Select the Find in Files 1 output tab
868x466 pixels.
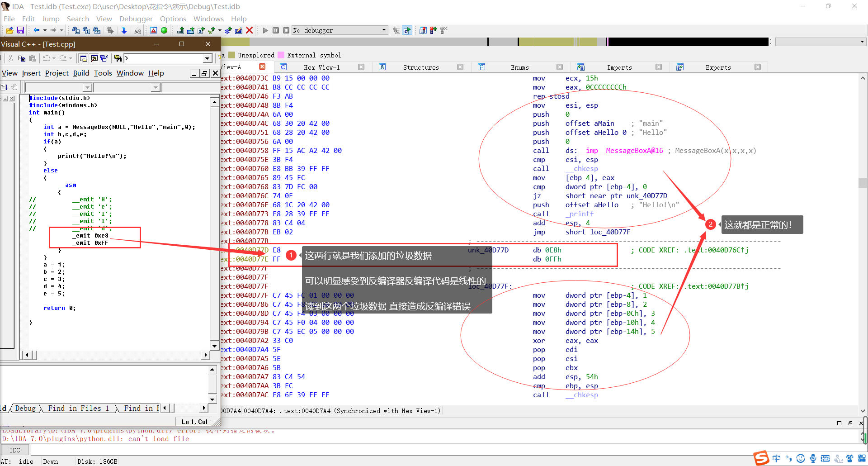coord(79,408)
